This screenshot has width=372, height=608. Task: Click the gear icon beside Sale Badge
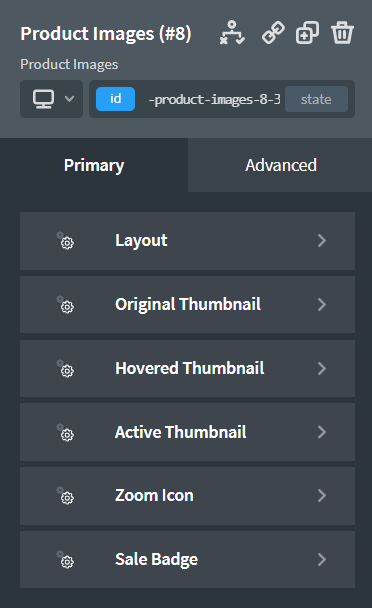[x=65, y=560]
